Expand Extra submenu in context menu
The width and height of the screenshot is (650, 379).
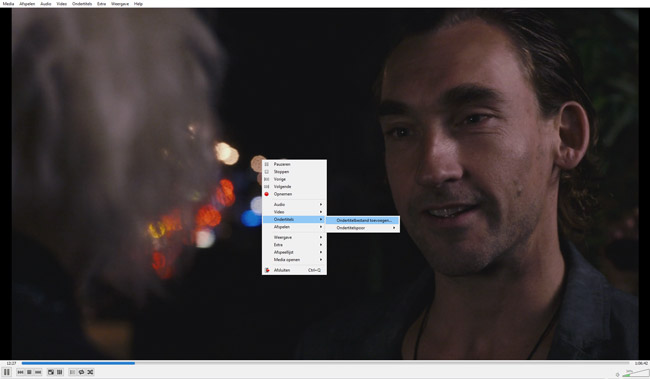click(294, 245)
